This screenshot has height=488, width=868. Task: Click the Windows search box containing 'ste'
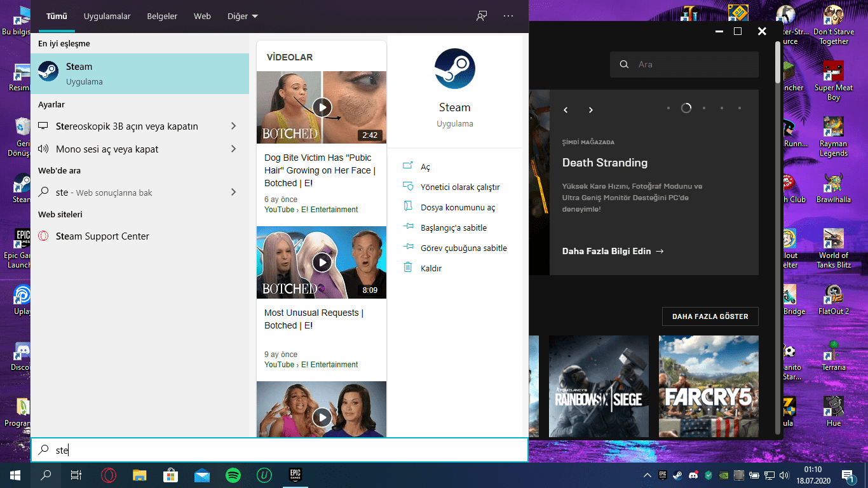(280, 450)
